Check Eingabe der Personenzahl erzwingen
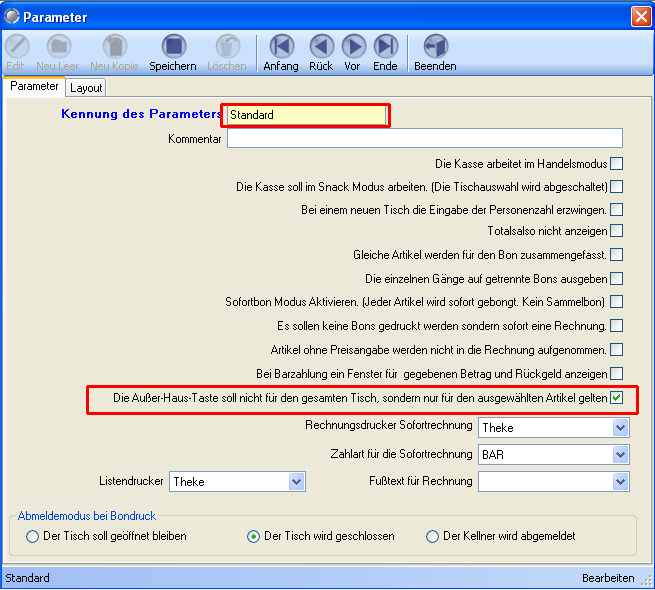 pos(616,209)
